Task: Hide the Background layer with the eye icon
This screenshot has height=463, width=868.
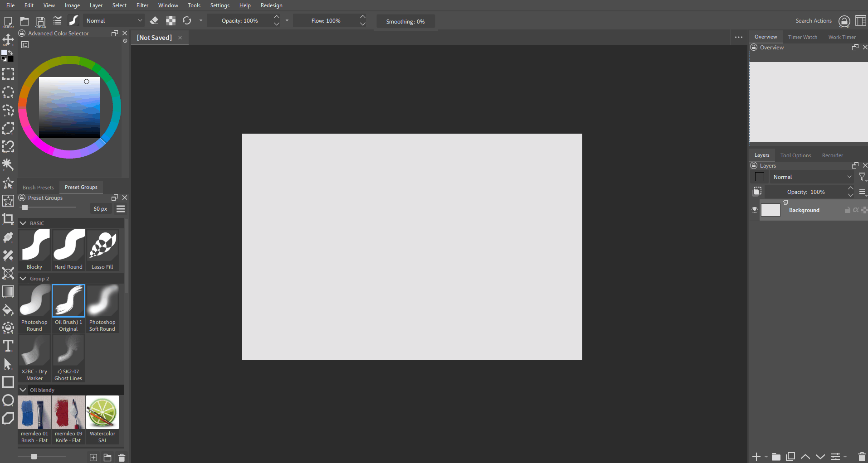Action: pyautogui.click(x=755, y=210)
